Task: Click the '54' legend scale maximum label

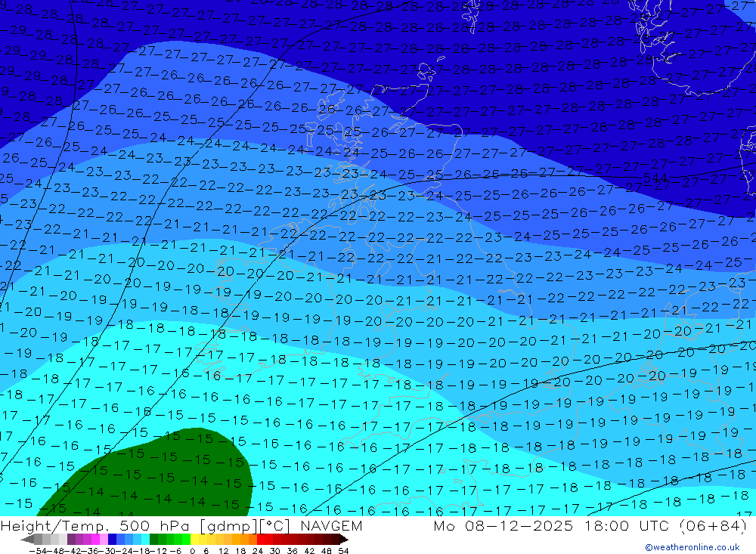Action: click(343, 551)
